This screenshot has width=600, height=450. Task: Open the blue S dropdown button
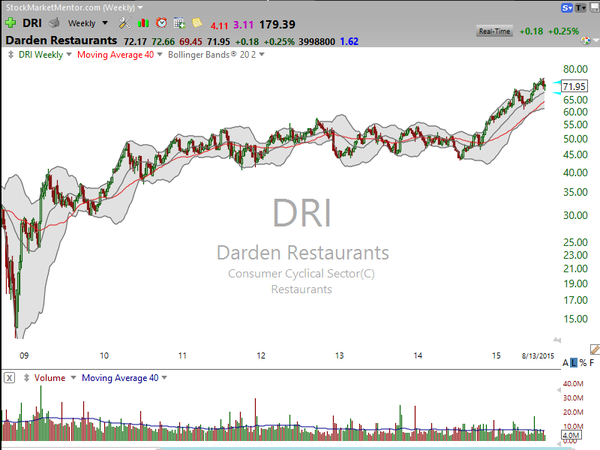(x=567, y=8)
